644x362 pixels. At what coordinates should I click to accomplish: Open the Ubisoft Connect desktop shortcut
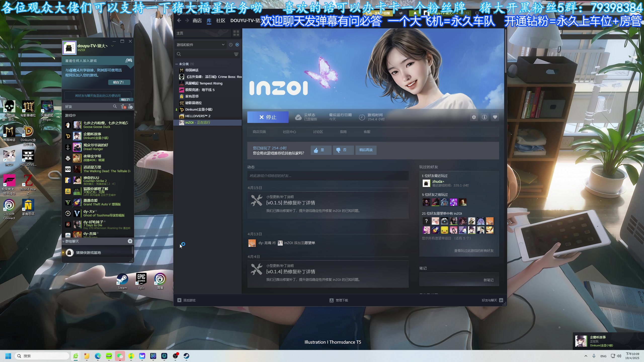[9, 209]
